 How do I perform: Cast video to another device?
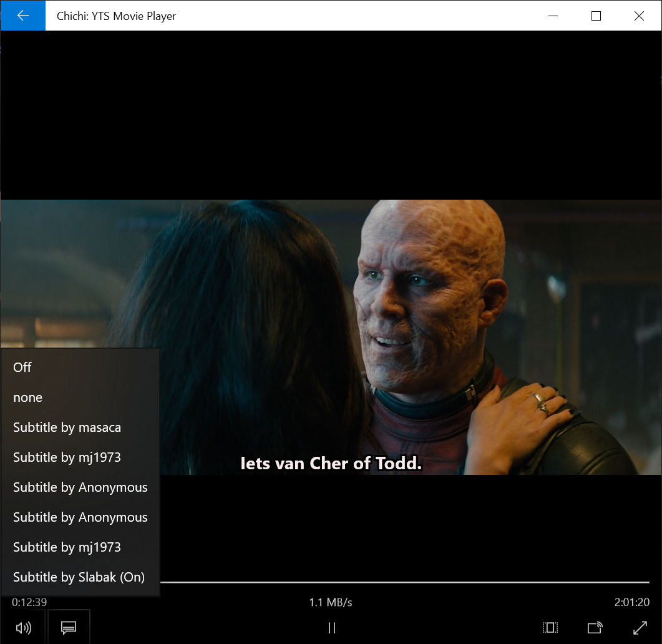tap(595, 628)
